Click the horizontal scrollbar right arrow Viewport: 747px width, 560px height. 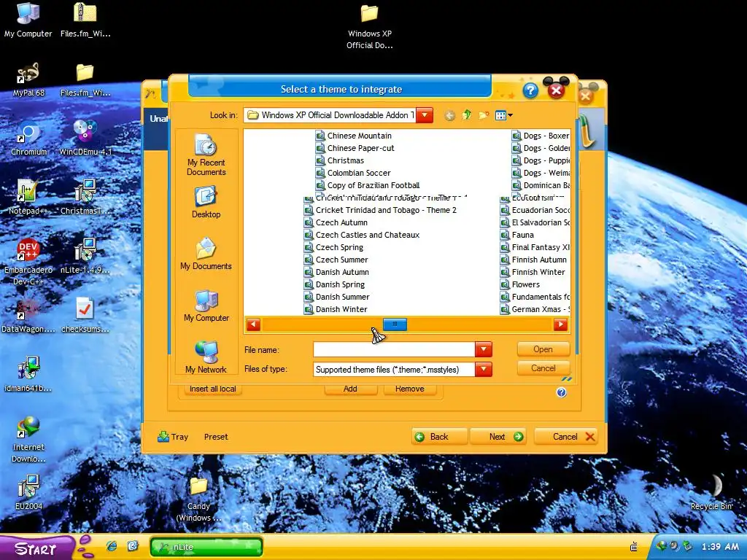(560, 324)
